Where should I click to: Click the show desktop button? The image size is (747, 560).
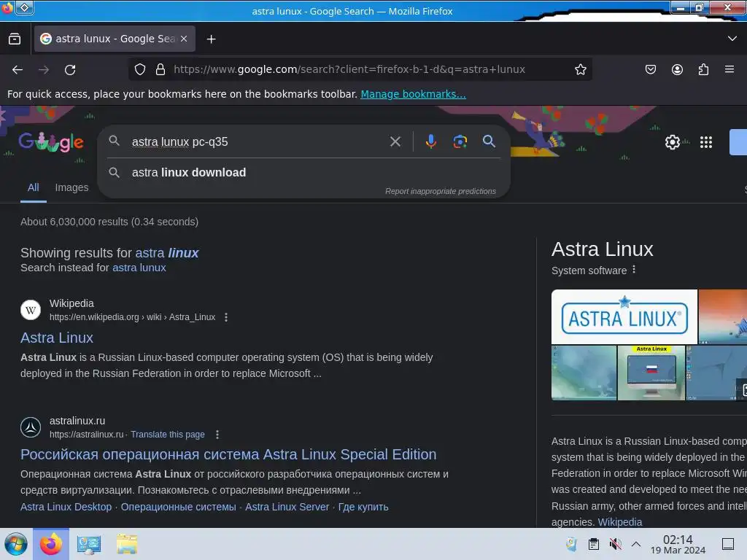pos(728,544)
